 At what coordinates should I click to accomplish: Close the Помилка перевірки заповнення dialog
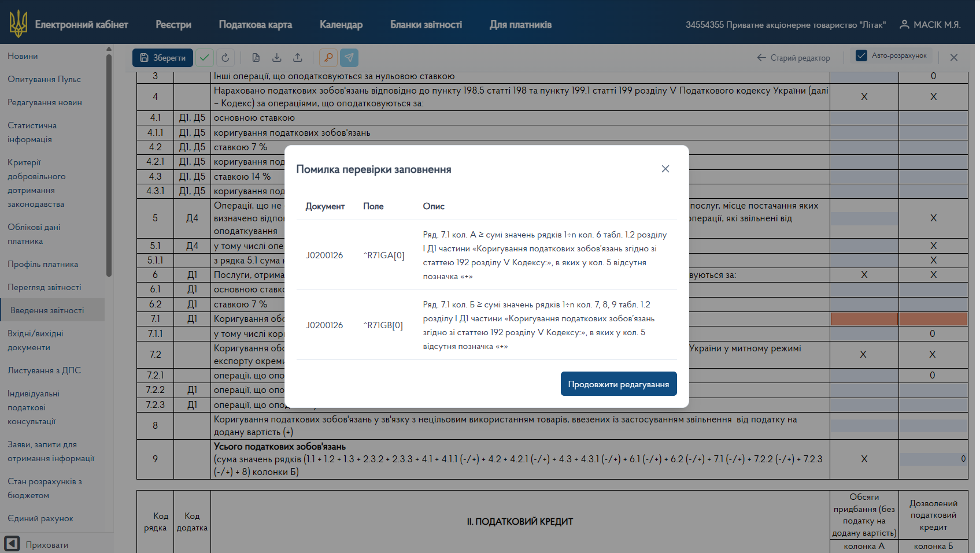tap(665, 169)
